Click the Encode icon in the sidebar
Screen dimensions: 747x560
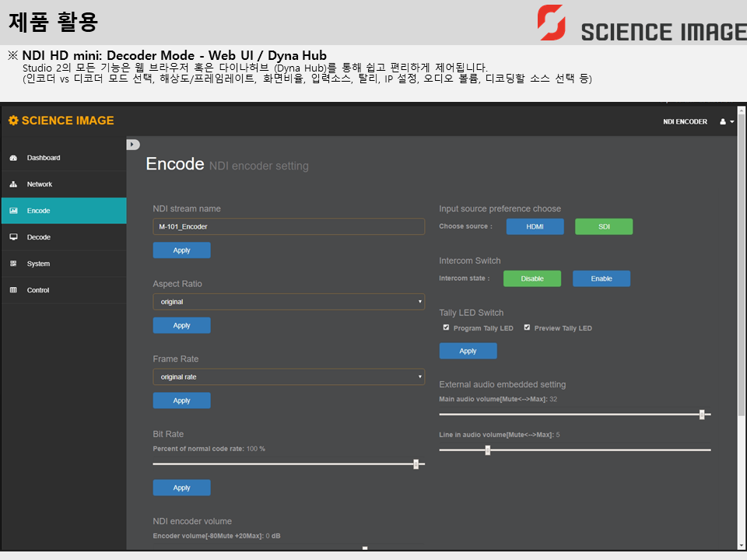coord(13,211)
